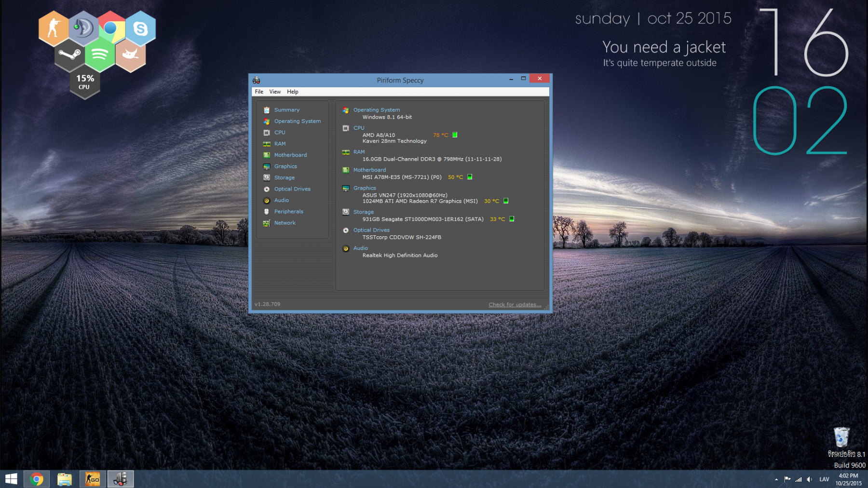Select Peripherals in the sidebar
868x488 pixels.
(x=288, y=212)
